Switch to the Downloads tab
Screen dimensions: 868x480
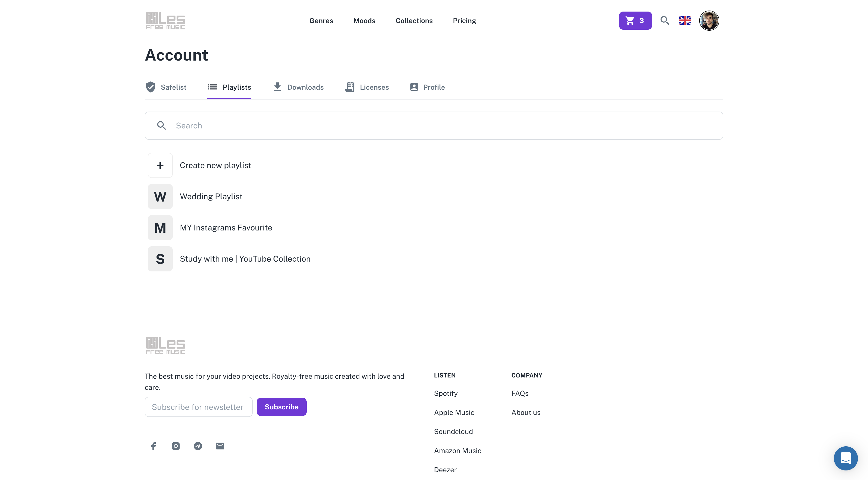point(298,87)
